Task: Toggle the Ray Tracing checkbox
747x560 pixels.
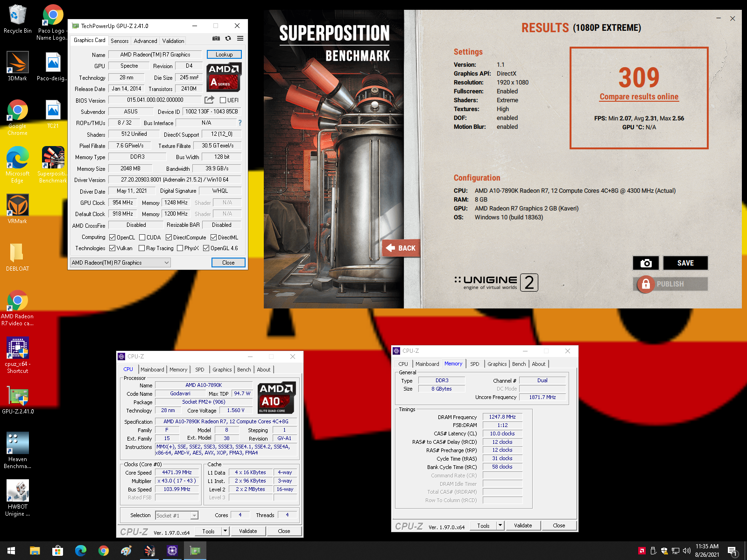Action: [x=141, y=248]
